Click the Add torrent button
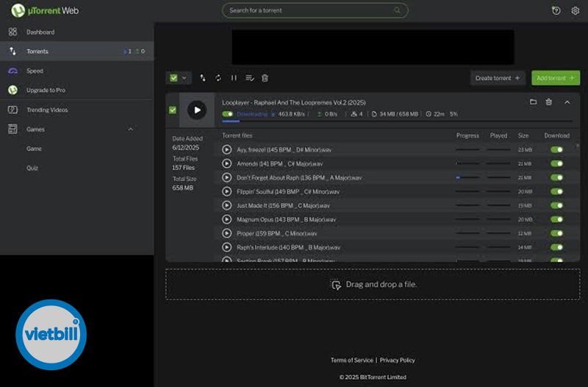 click(556, 78)
